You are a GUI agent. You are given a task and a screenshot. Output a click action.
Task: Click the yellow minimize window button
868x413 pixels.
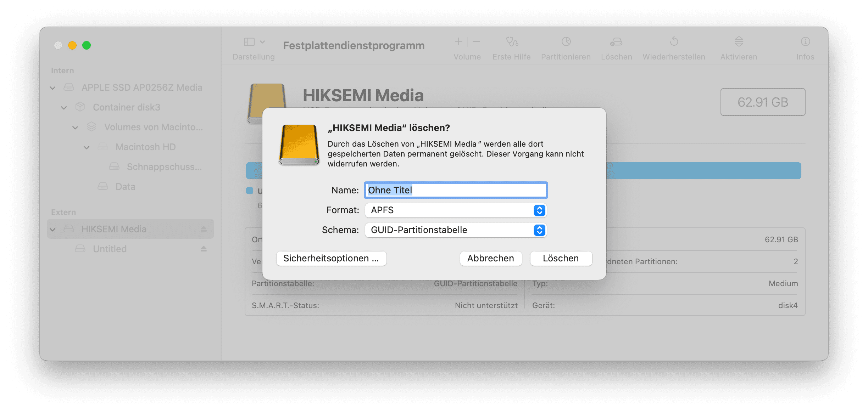coord(72,45)
